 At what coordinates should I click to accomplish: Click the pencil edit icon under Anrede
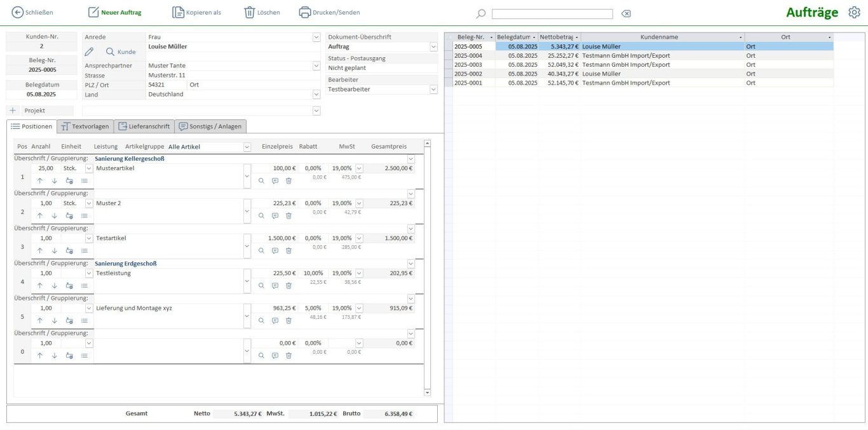pyautogui.click(x=90, y=51)
